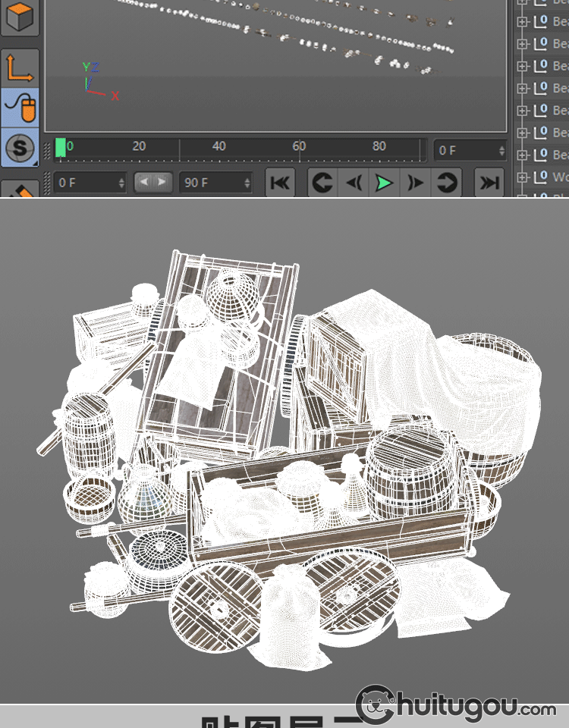569x728 pixels.
Task: Step back one frame
Action: click(x=354, y=183)
